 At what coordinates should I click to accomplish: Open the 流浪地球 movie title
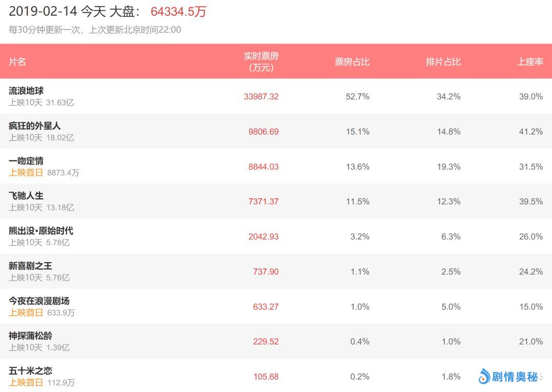(x=26, y=90)
